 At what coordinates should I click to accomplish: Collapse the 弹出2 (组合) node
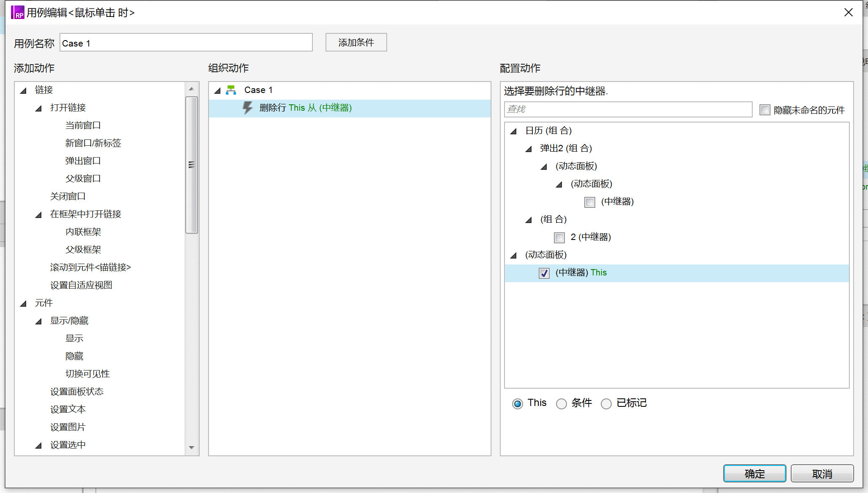tap(529, 149)
